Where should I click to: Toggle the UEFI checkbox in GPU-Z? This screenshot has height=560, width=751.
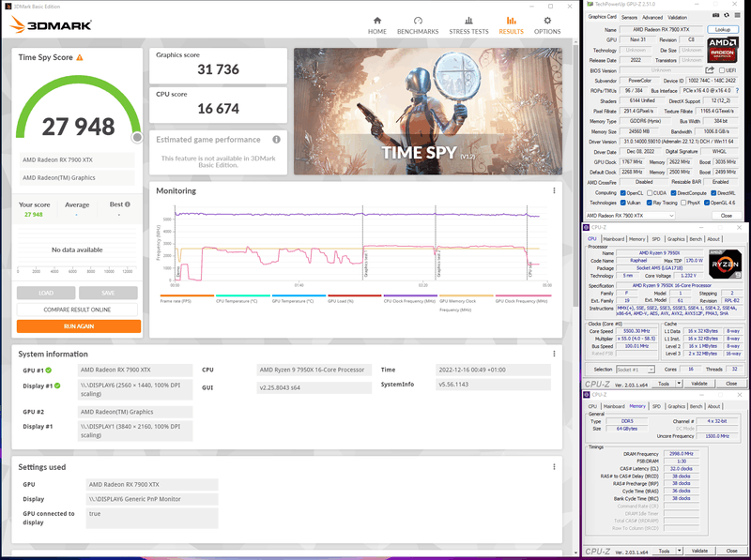pos(721,70)
